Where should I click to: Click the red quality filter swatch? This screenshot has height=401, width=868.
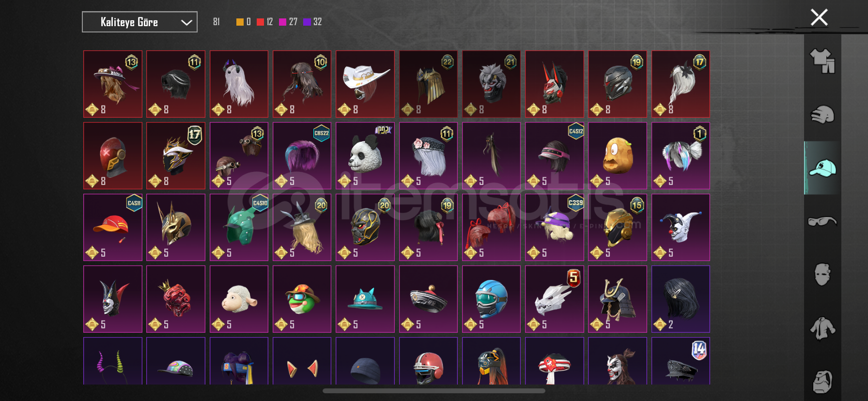click(260, 22)
